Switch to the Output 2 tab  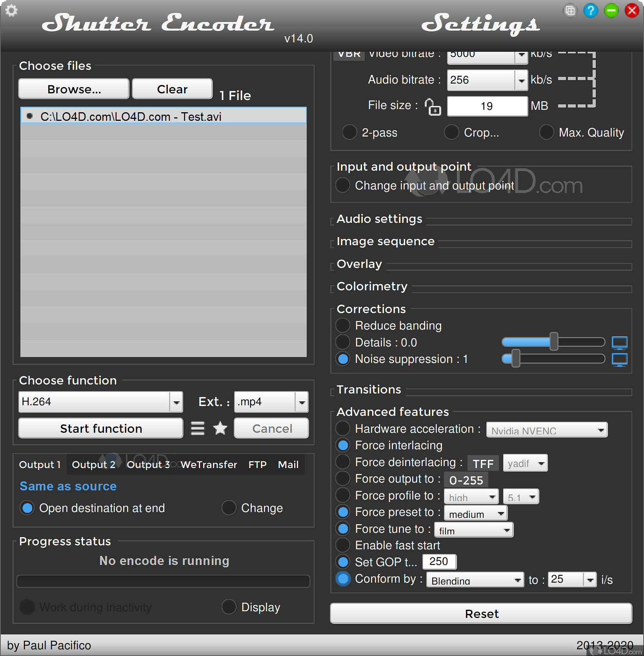94,465
